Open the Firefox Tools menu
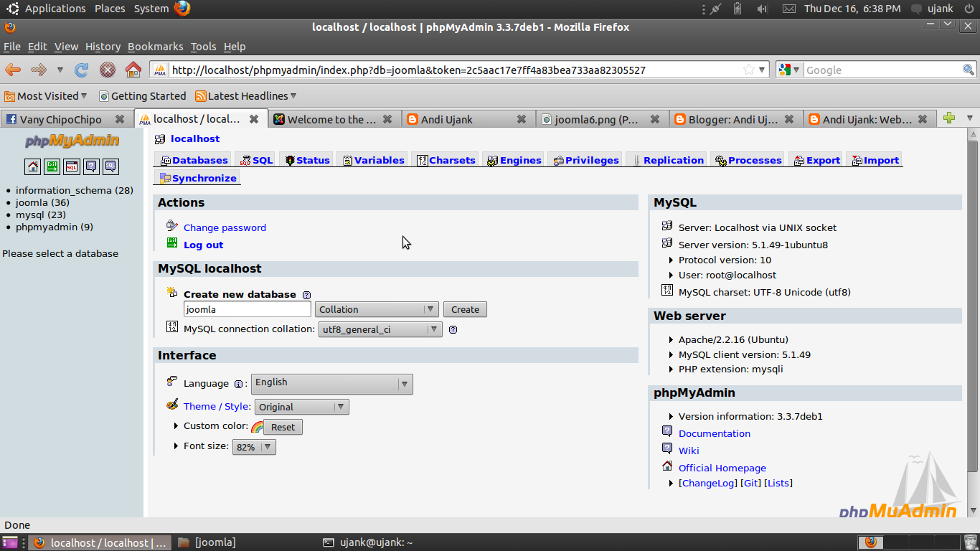This screenshot has width=980, height=551. (x=203, y=47)
